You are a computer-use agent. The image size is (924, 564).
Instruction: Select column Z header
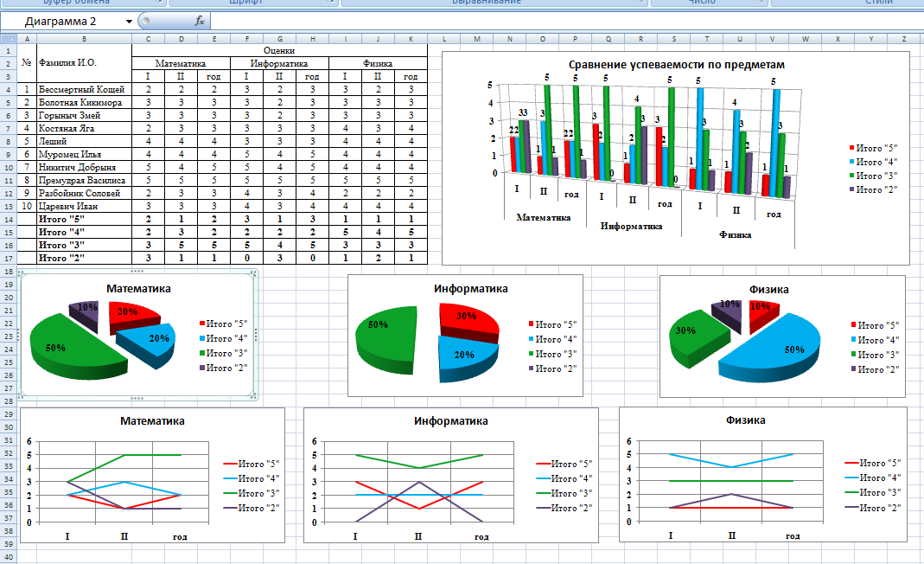point(904,39)
